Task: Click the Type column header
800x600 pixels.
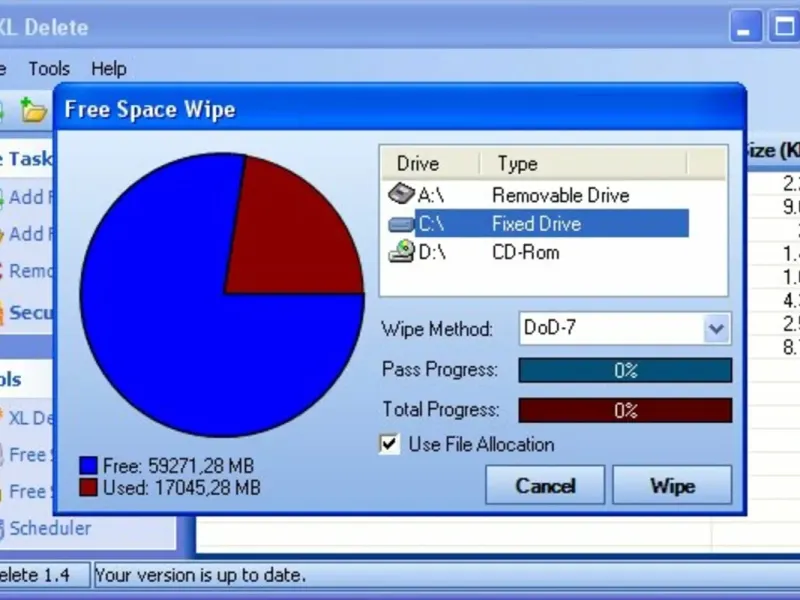Action: (x=583, y=164)
